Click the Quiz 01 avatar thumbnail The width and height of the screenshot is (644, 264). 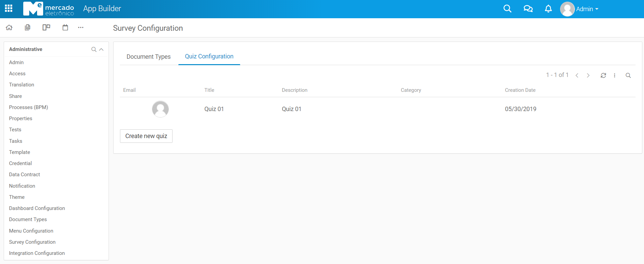point(160,109)
